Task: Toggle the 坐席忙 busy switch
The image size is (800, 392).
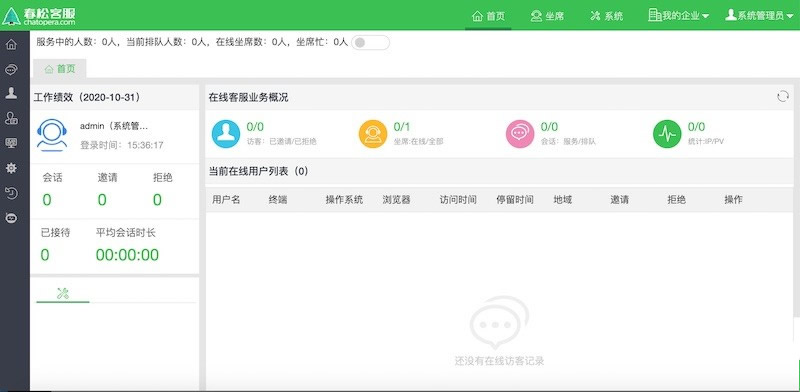Action: 370,42
